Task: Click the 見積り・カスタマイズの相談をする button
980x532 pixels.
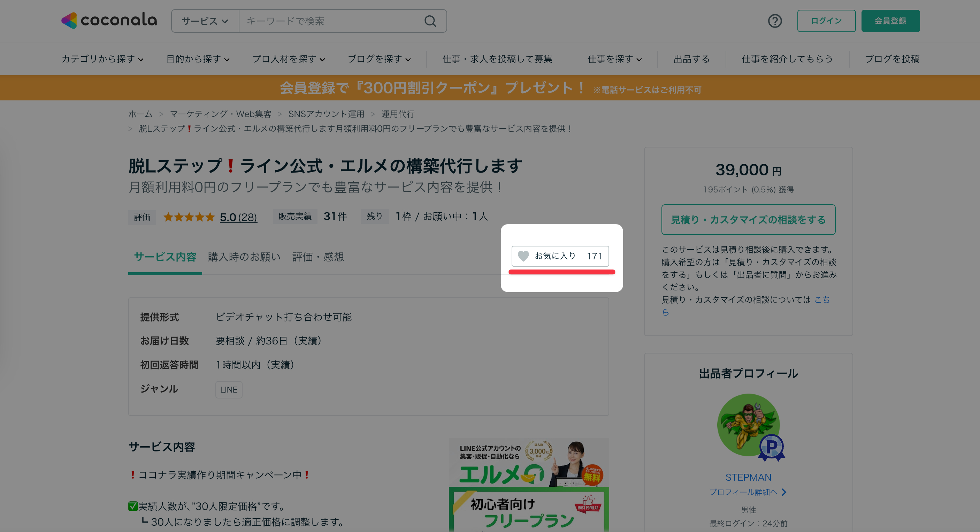Action: 748,220
